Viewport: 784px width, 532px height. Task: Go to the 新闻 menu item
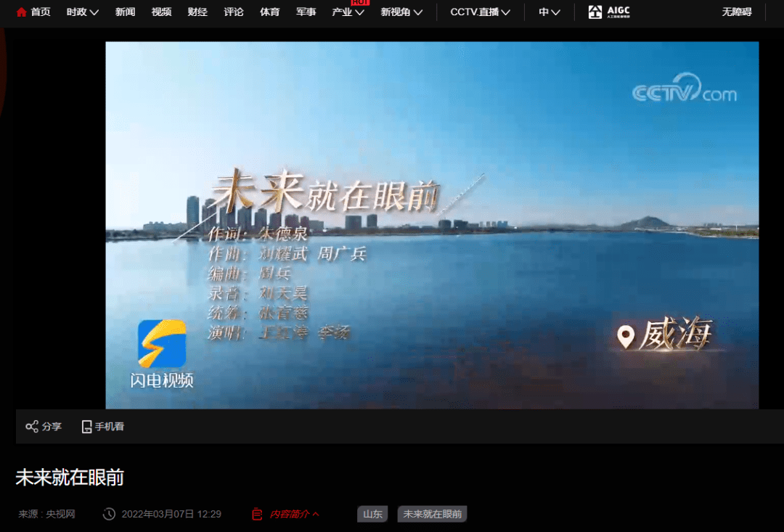point(125,12)
